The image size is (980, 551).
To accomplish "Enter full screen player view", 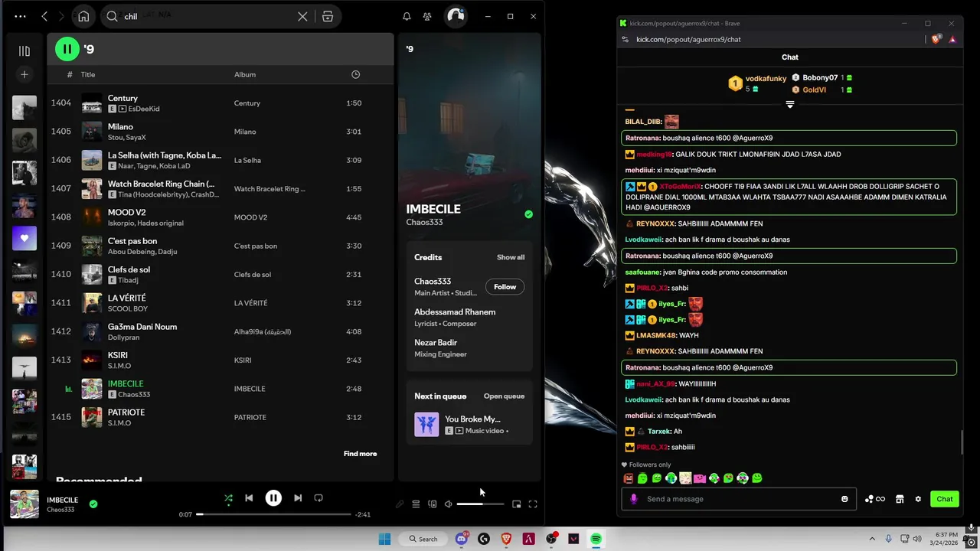I will click(x=533, y=504).
